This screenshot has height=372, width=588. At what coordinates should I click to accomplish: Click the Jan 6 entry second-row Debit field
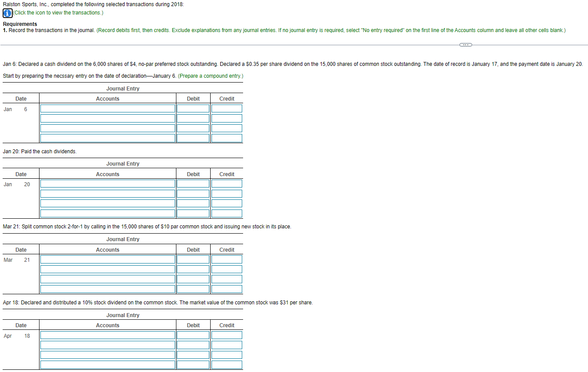pos(193,119)
